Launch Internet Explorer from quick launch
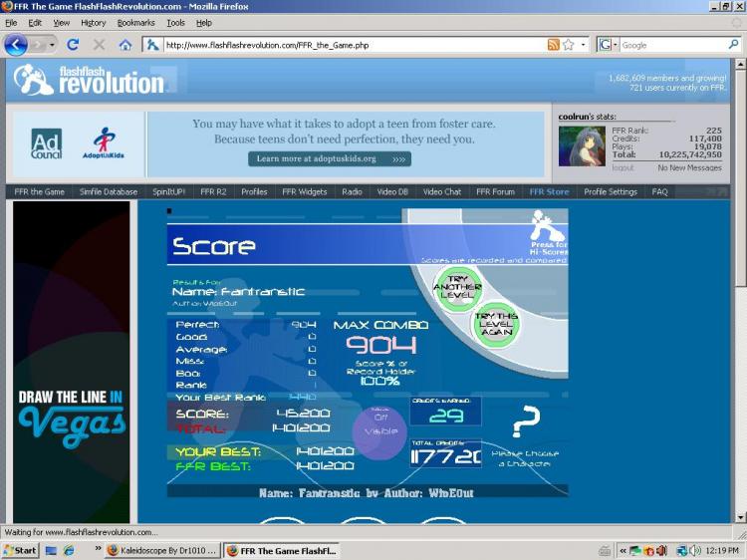Screen dimensions: 747x560 69,550
